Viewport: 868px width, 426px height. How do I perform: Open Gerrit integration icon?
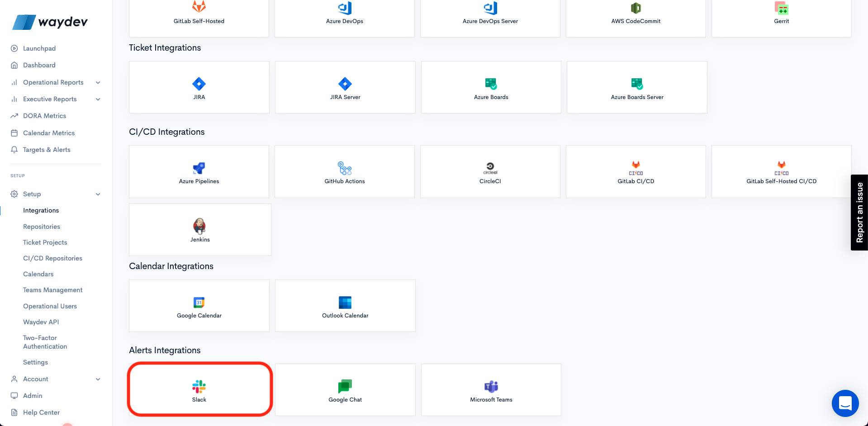[782, 8]
